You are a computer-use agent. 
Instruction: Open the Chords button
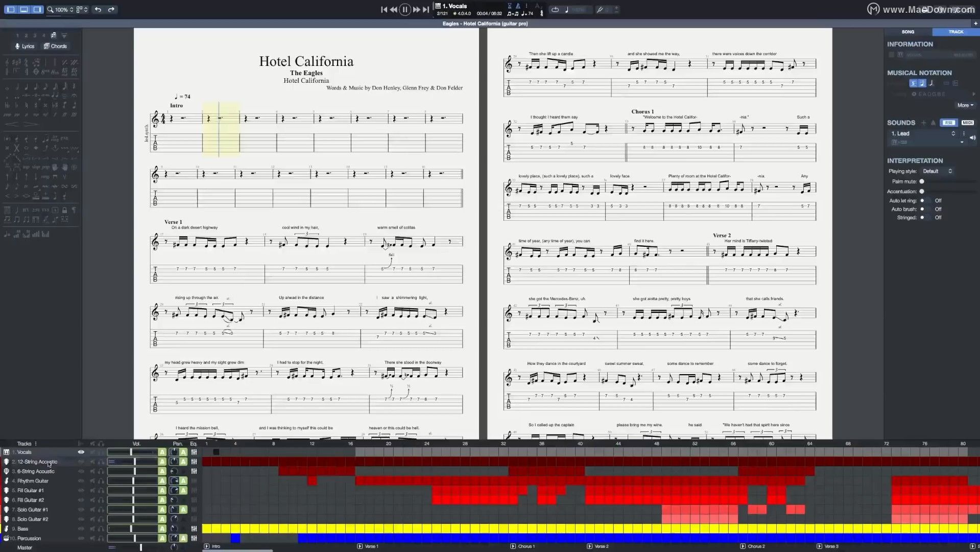(x=55, y=46)
